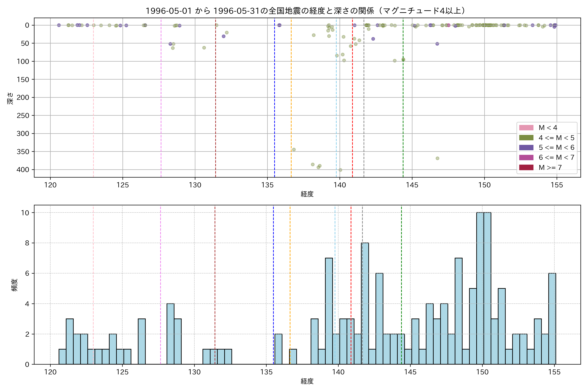The width and height of the screenshot is (588, 392).
Task: Click the magenta earthquake point near longitude 147.5
Action: 449,25
